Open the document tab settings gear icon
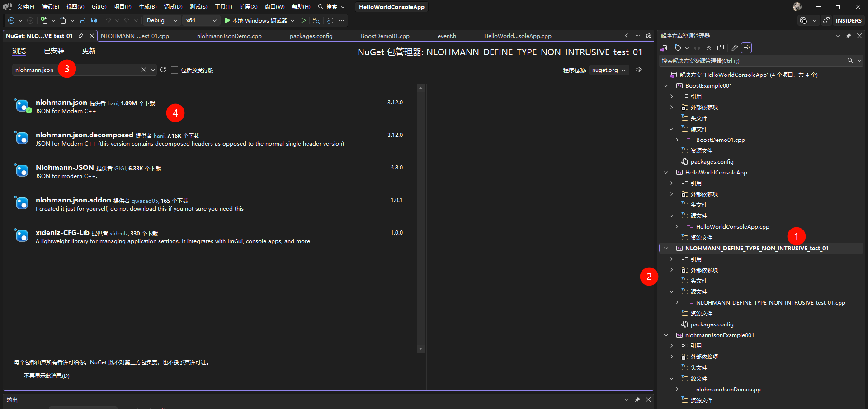The height and width of the screenshot is (409, 868). pyautogui.click(x=649, y=36)
